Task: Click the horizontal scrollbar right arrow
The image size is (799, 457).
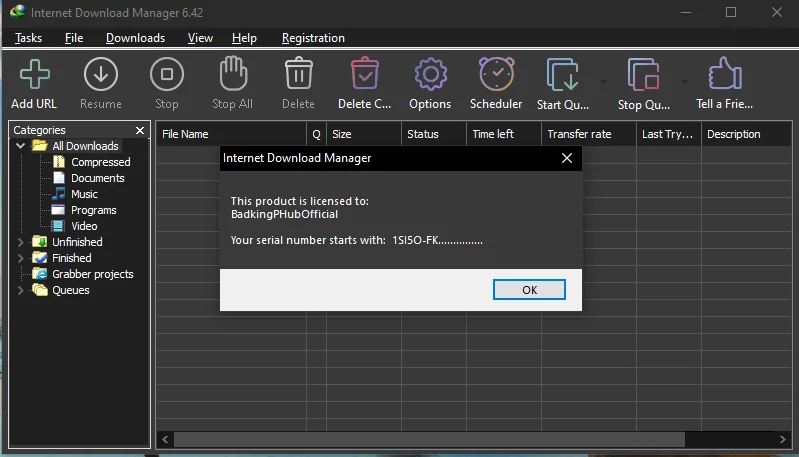Action: (783, 439)
